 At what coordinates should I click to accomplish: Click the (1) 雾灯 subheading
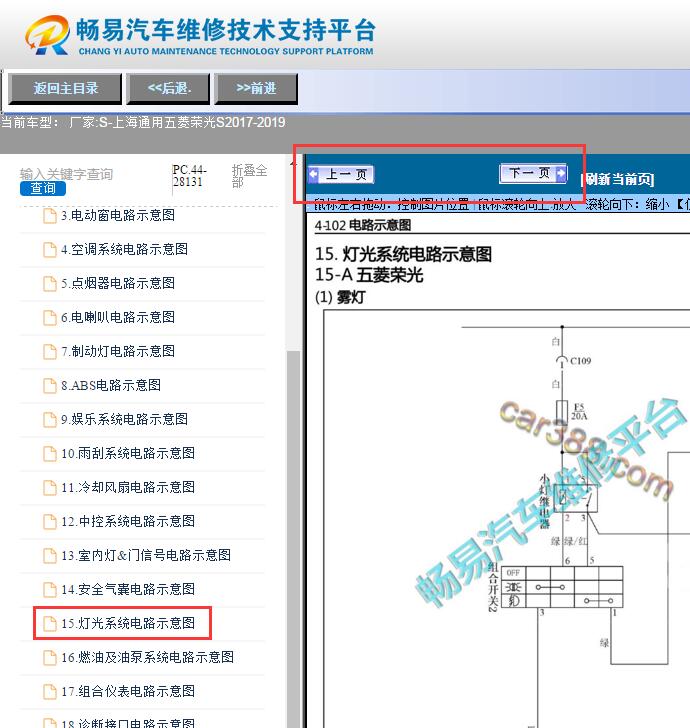click(340, 297)
